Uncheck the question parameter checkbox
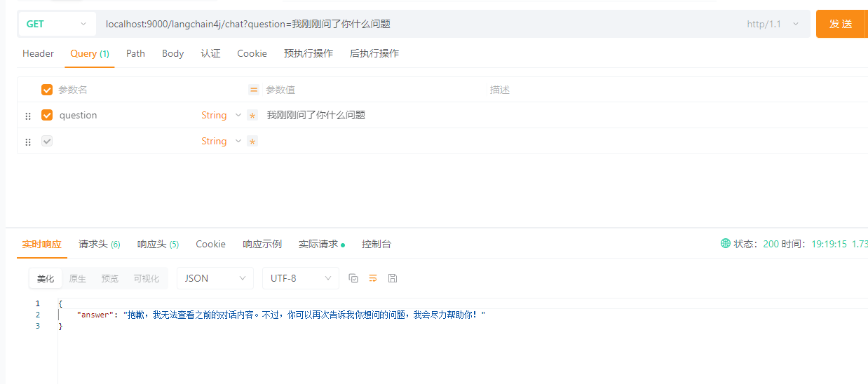This screenshot has width=868, height=384. pos(47,115)
